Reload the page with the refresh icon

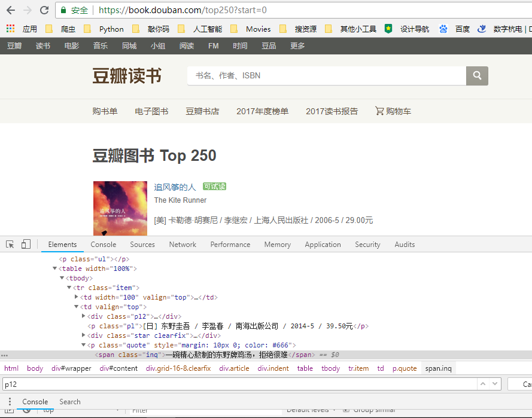44,10
